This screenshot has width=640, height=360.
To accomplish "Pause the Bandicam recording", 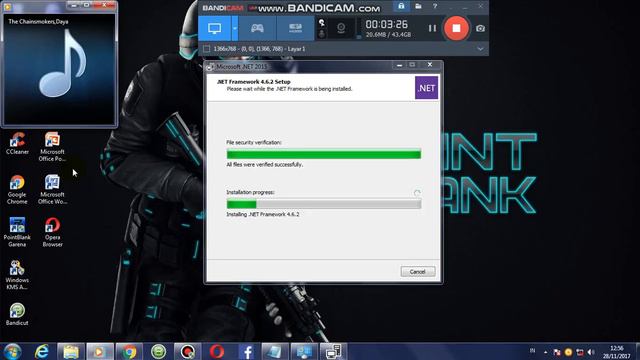I will point(432,28).
